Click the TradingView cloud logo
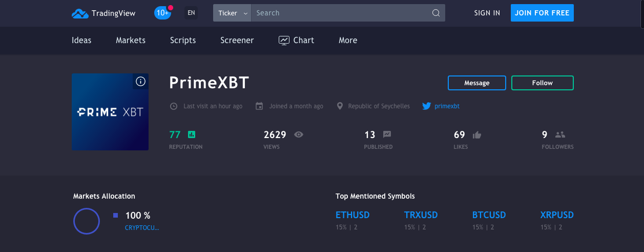The image size is (644, 252). click(x=80, y=13)
